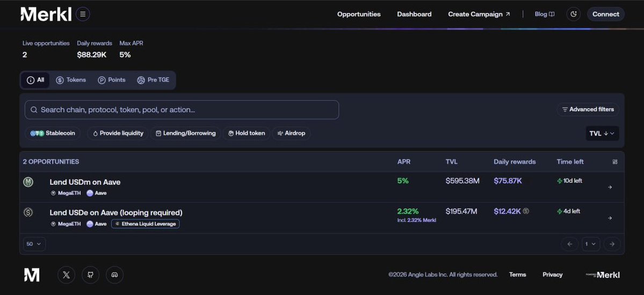Focus the search chain, protocol, token field
Screen dimensions: 644x295
[182, 110]
